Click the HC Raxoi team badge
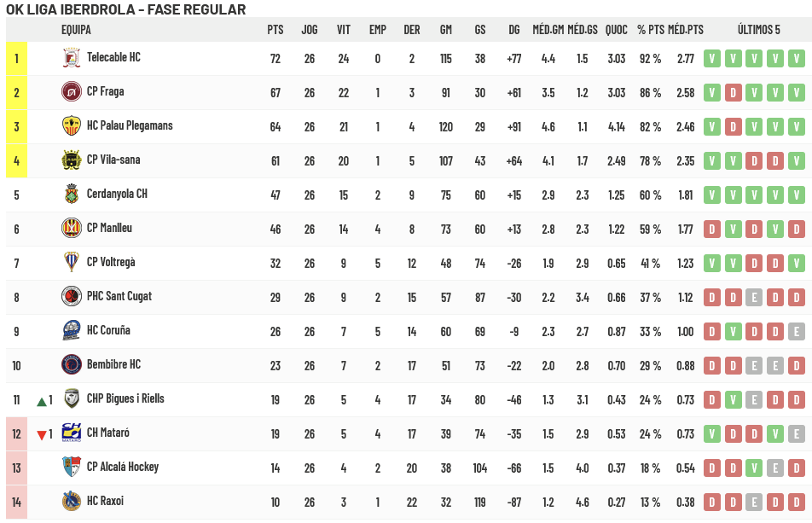812x523 pixels. [72, 502]
